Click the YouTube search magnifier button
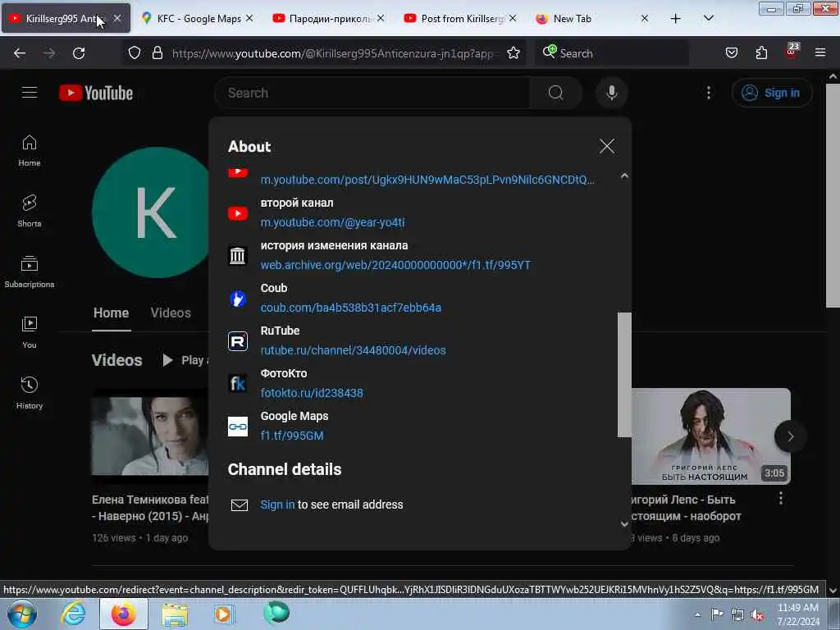 click(x=555, y=93)
